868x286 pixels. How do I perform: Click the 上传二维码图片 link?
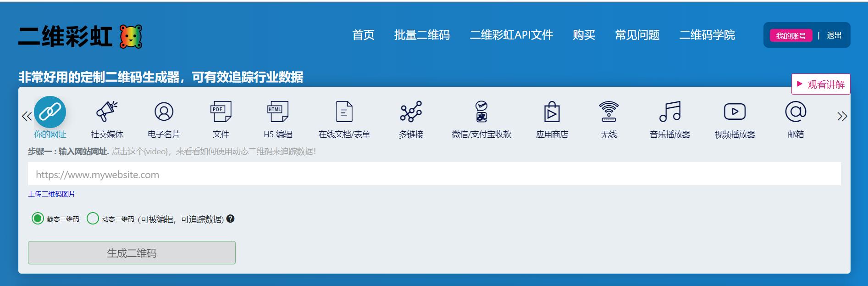click(52, 194)
